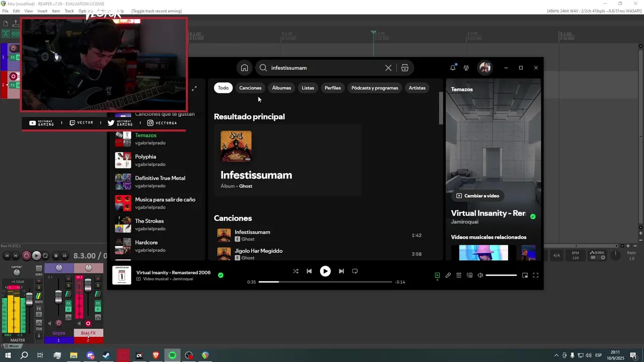
Task: Click REAPER transport play button
Action: (36, 256)
